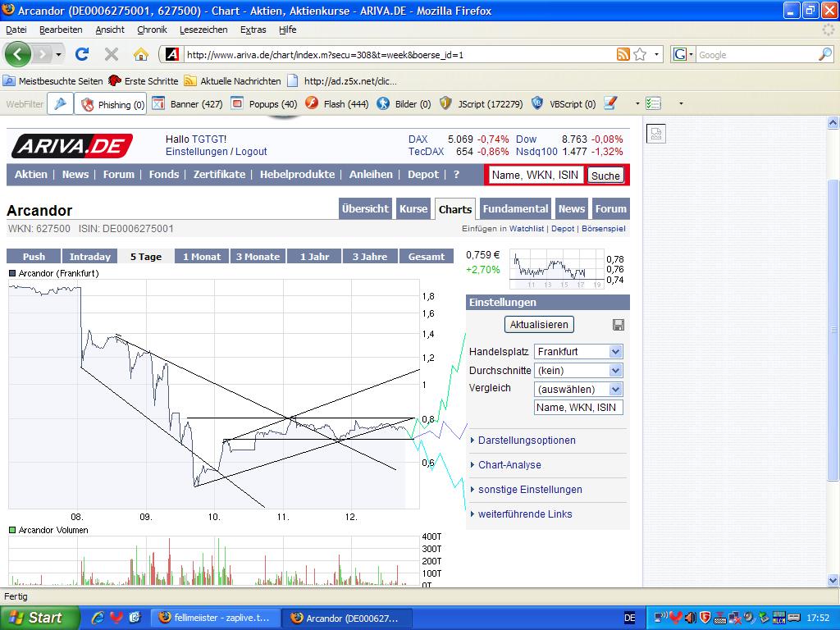
Task: Click the mini intraday chart thumbnail
Action: coord(557,268)
